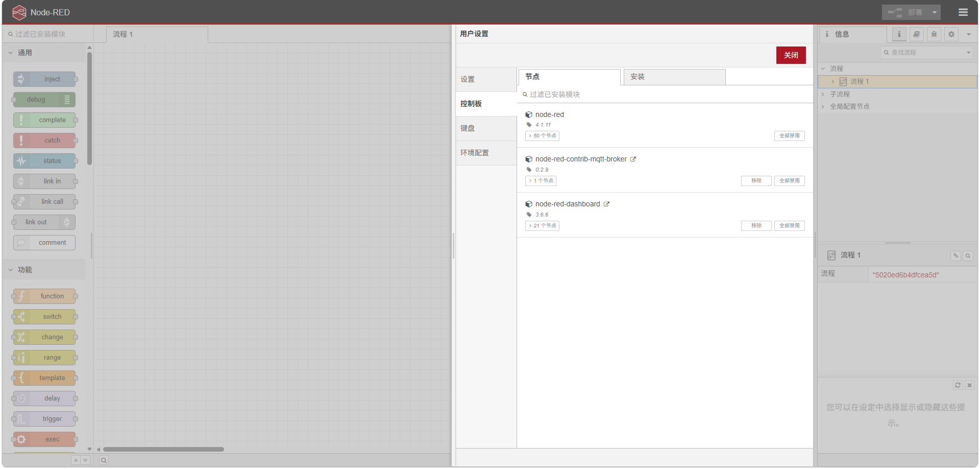Disable all mqtt-broker nodes with 全部禁用
Screen dimensions: 980x469
pos(790,181)
